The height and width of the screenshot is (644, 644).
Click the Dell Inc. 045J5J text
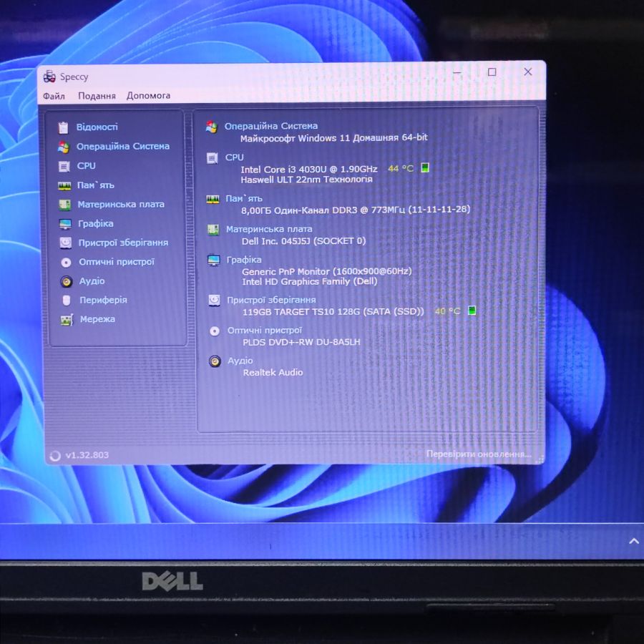[303, 241]
